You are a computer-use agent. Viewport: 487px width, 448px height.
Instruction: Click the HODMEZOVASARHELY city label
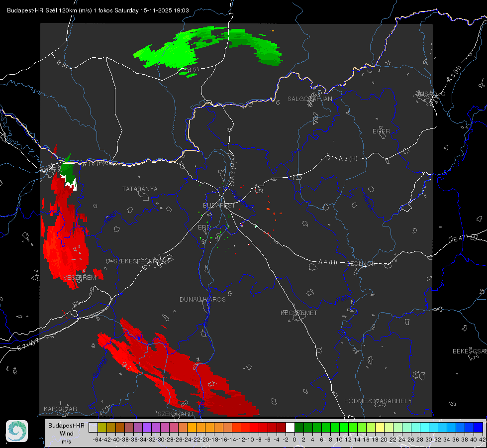click(378, 401)
